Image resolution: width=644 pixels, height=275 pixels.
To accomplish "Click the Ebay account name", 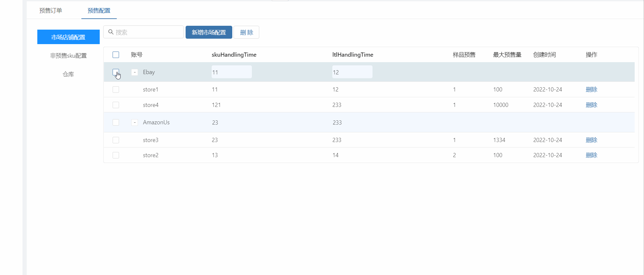I will pyautogui.click(x=149, y=72).
